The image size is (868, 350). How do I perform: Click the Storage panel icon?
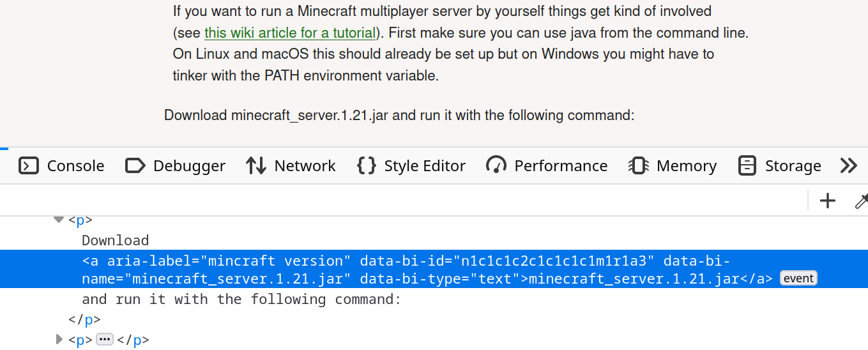(747, 166)
